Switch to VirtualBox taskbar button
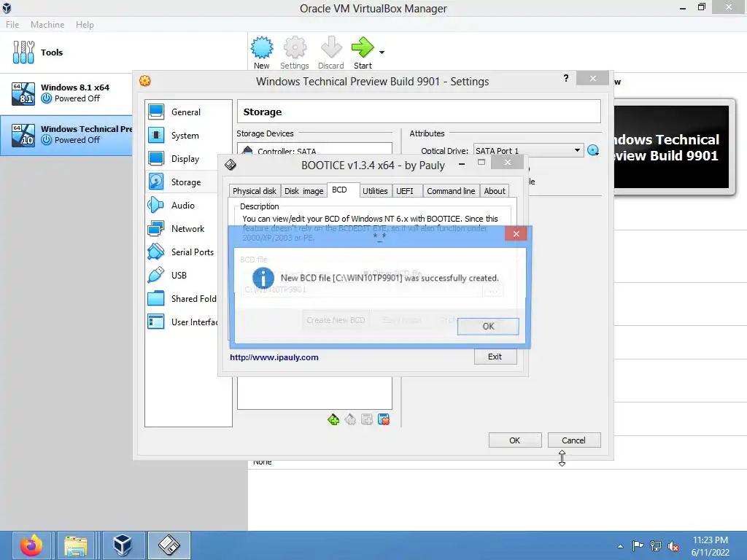The height and width of the screenshot is (560, 747). click(x=123, y=545)
